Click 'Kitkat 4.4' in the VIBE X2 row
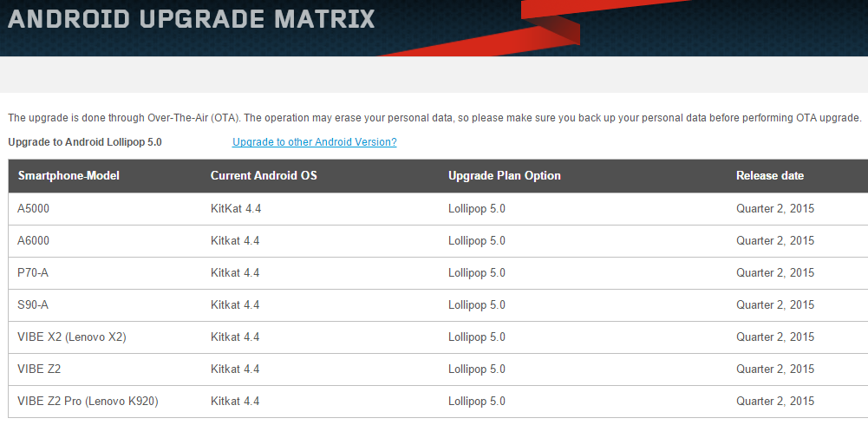 point(235,337)
